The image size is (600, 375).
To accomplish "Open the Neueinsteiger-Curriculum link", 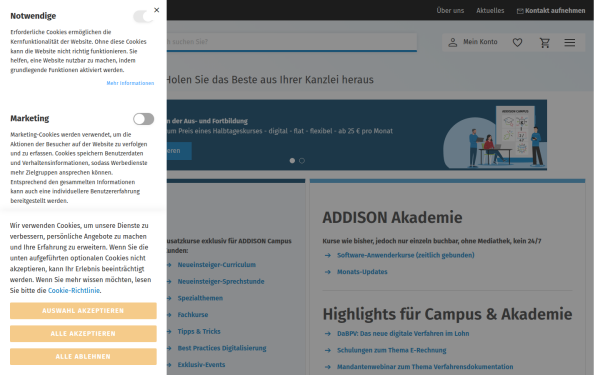I will click(217, 265).
